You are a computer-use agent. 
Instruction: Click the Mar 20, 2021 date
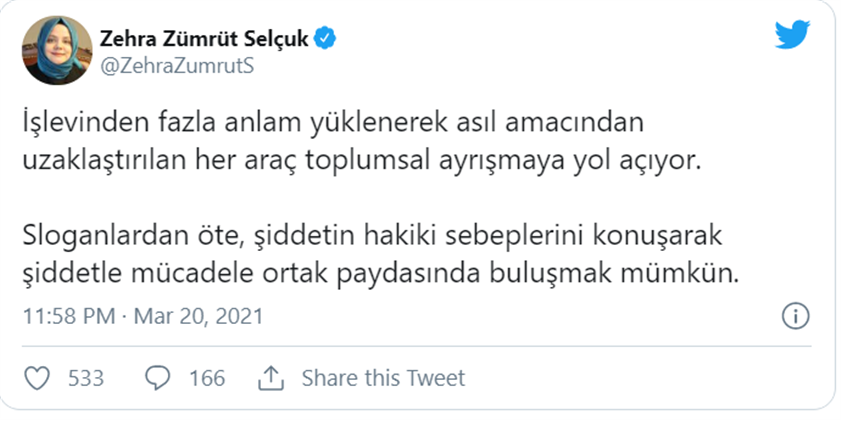[200, 317]
